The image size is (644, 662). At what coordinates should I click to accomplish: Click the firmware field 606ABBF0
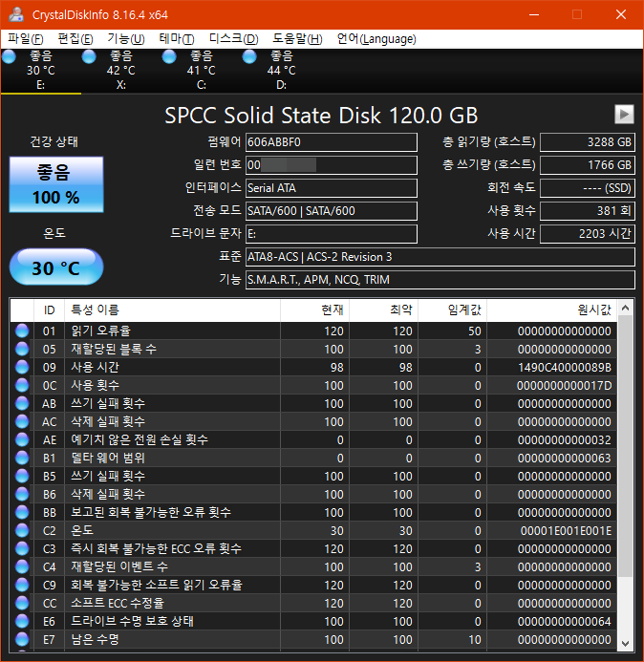click(332, 142)
